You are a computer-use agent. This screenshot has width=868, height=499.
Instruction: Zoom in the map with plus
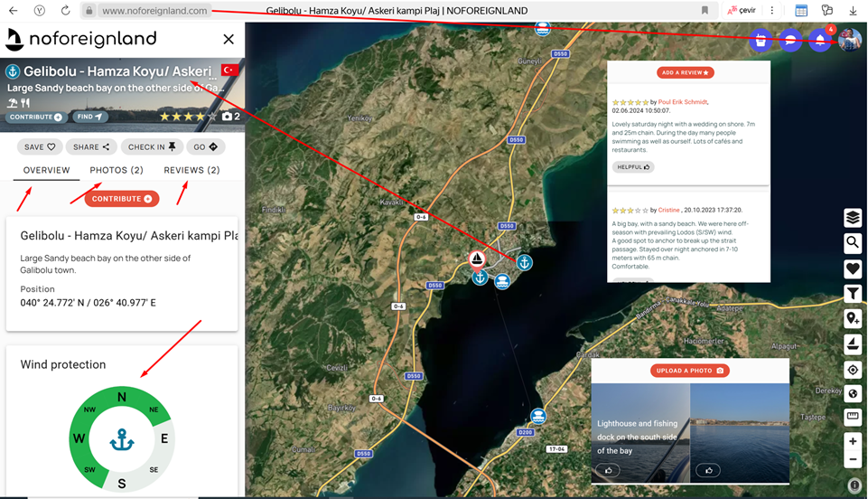[x=853, y=441]
